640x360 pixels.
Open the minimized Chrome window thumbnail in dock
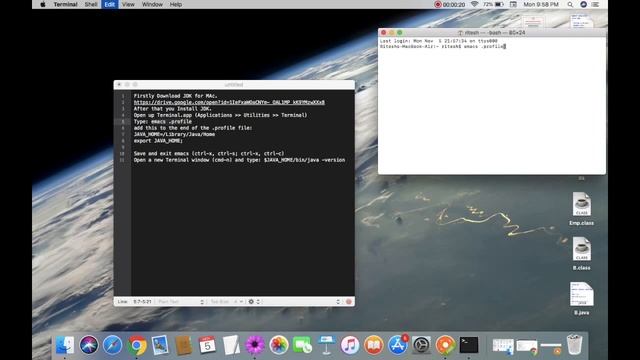point(527,346)
